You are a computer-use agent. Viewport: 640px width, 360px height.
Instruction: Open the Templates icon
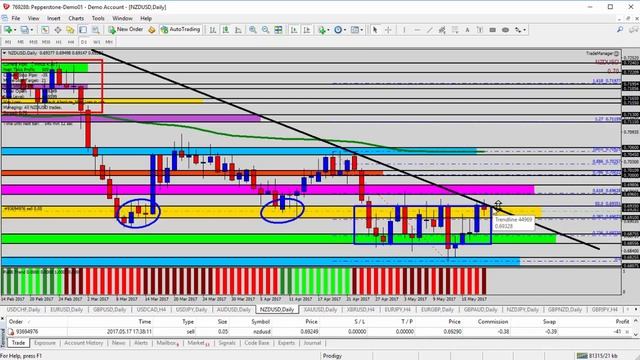pos(355,30)
